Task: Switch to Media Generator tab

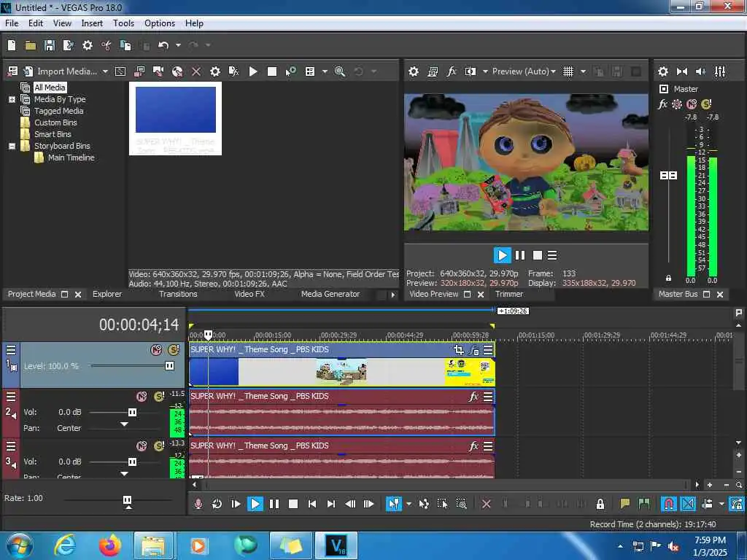Action: tap(330, 295)
